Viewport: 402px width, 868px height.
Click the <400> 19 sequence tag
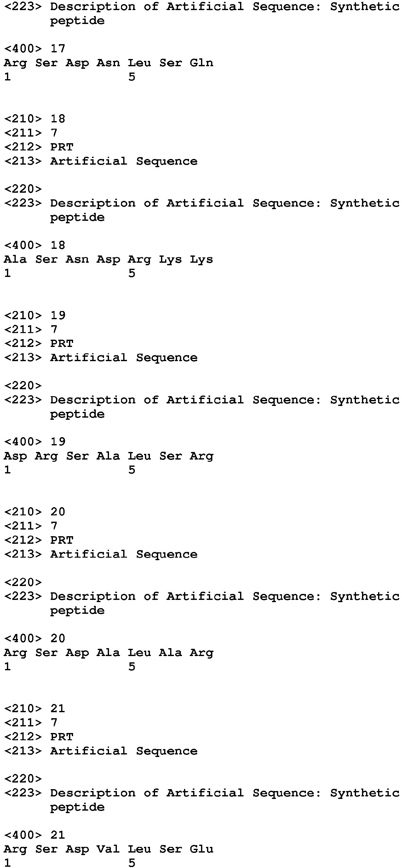pyautogui.click(x=34, y=442)
